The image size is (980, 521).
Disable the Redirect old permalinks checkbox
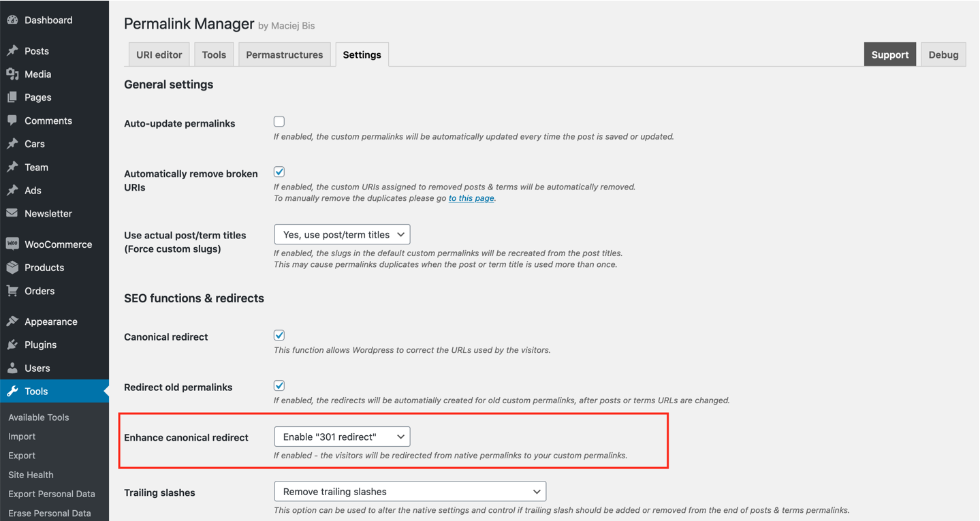[x=279, y=385]
